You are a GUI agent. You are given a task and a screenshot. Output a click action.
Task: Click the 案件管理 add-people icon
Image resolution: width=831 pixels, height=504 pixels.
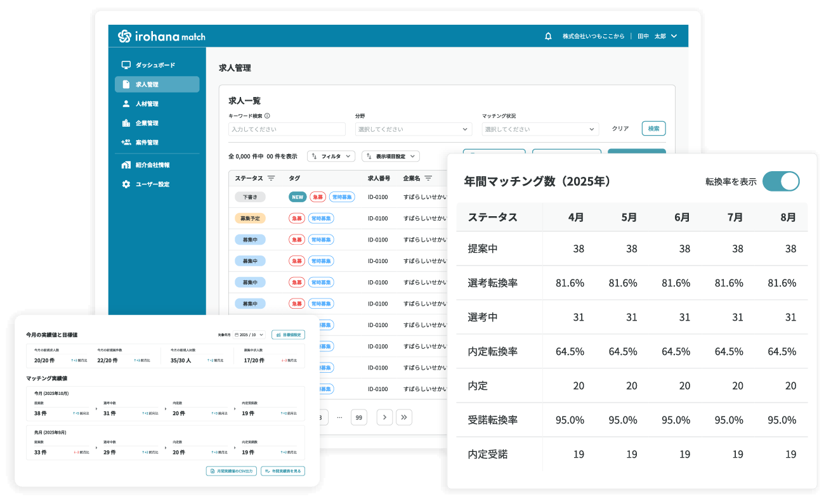(126, 143)
